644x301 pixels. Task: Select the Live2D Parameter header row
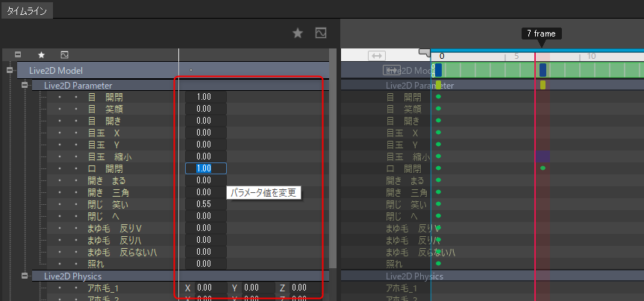(x=181, y=85)
